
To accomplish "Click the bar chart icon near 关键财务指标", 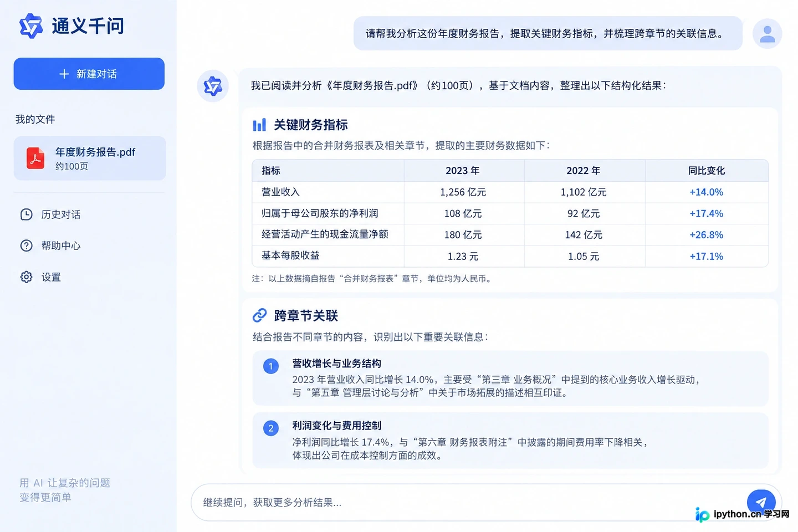I will [259, 125].
